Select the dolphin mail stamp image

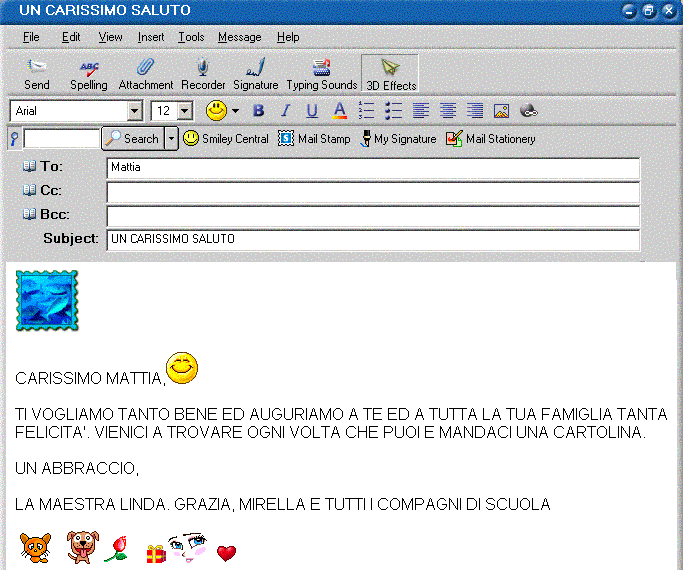coord(47,300)
